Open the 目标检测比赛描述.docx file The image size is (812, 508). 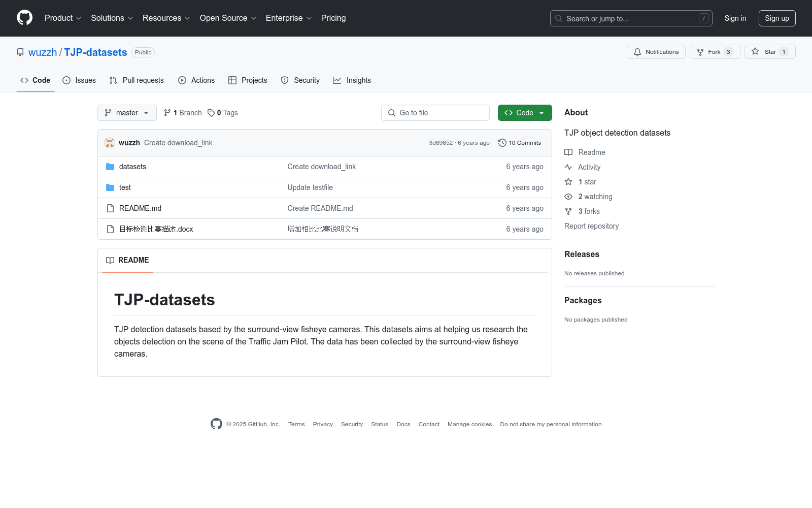pos(156,229)
